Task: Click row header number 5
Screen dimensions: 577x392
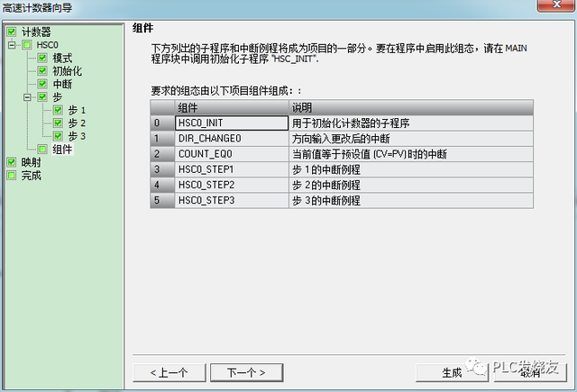Action: click(160, 199)
